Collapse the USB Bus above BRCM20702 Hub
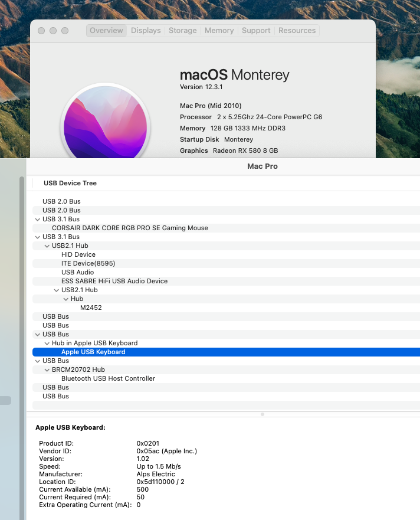The width and height of the screenshot is (420, 520). tap(38, 361)
